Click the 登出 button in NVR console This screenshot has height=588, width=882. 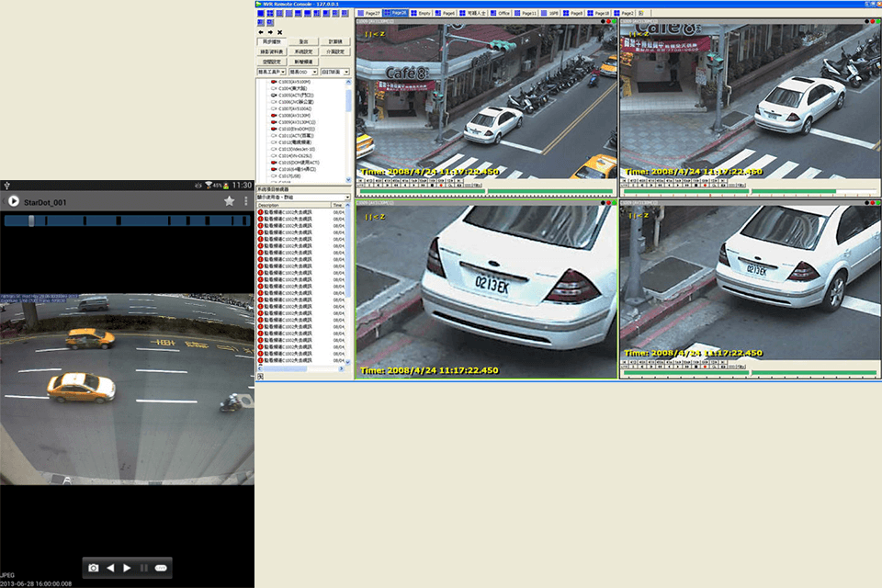pos(303,41)
